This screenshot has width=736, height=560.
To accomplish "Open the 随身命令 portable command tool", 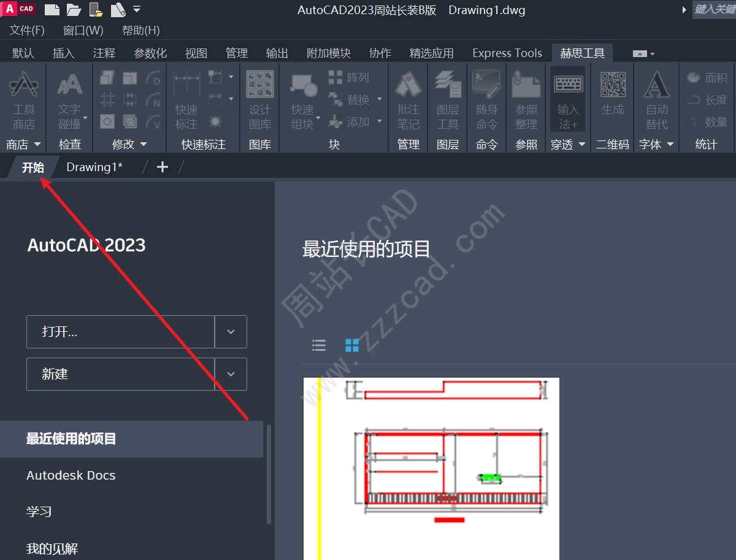I will click(486, 101).
